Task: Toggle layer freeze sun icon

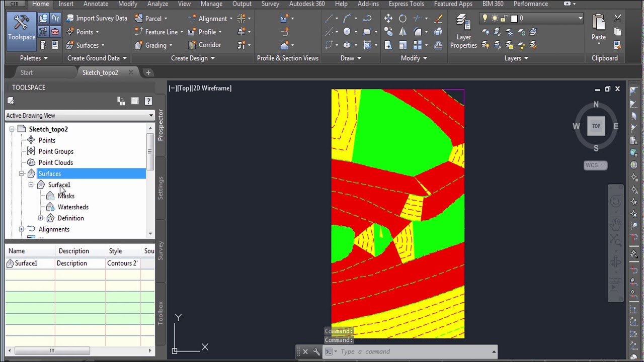Action: click(x=495, y=19)
